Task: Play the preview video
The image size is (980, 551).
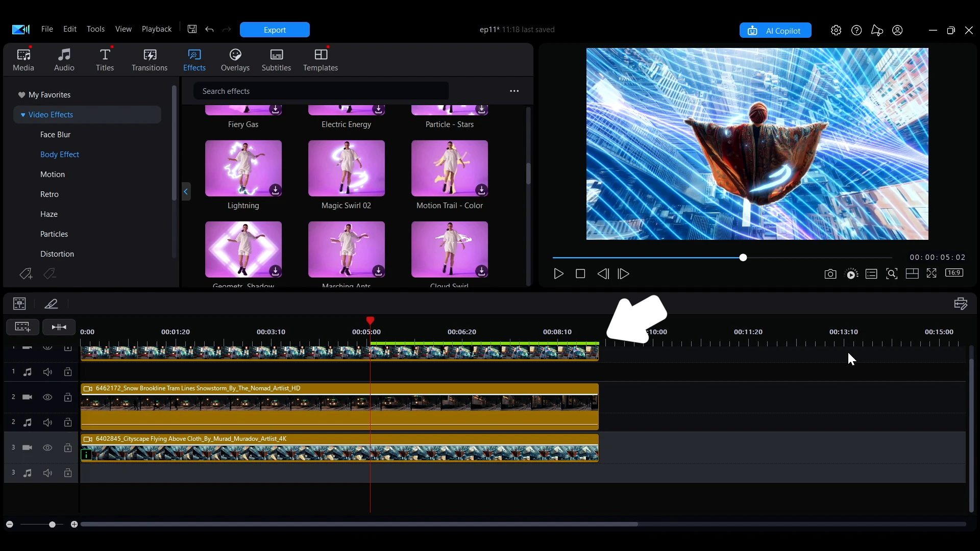Action: [559, 274]
